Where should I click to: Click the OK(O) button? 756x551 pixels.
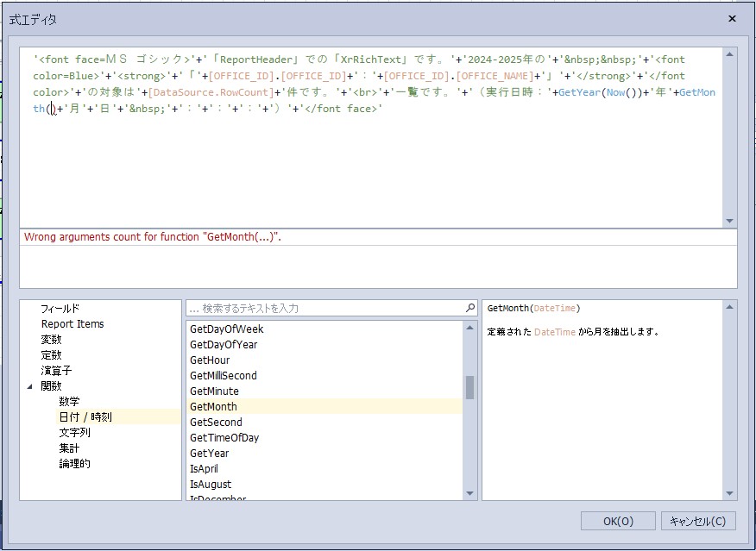(x=618, y=521)
